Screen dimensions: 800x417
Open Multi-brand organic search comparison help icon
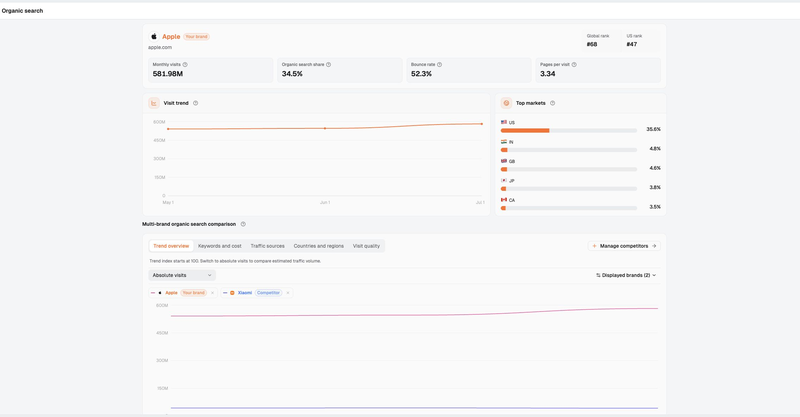(x=243, y=224)
